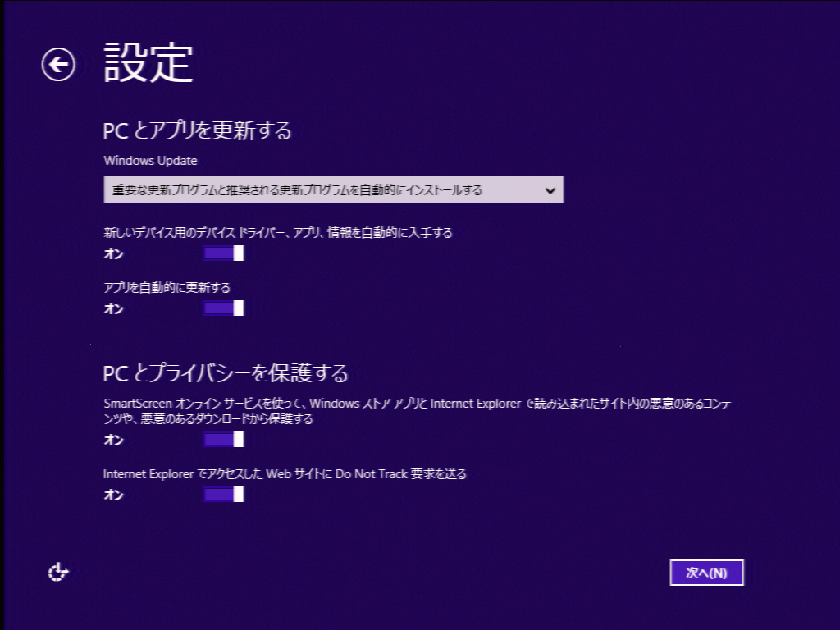Image resolution: width=840 pixels, height=630 pixels.
Task: Open the Windows Update options dropdown
Action: (x=333, y=189)
